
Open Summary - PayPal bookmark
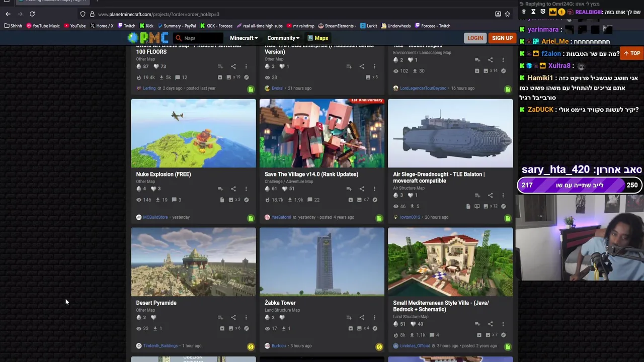176,26
